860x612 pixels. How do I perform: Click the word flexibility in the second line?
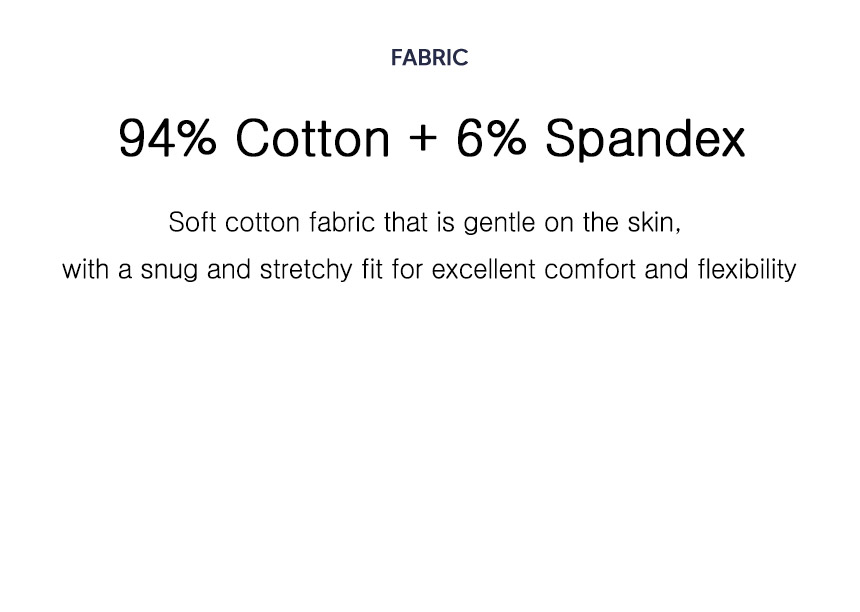point(747,270)
